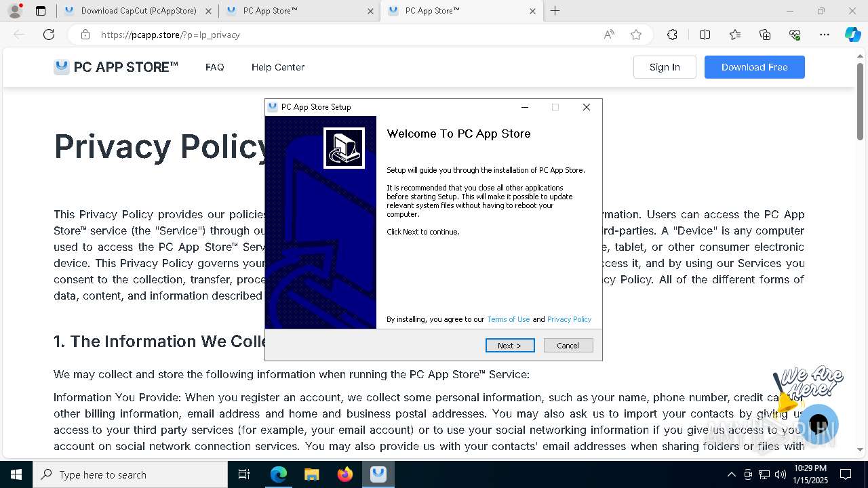
Task: Select the active PC App Store tab
Action: click(461, 11)
